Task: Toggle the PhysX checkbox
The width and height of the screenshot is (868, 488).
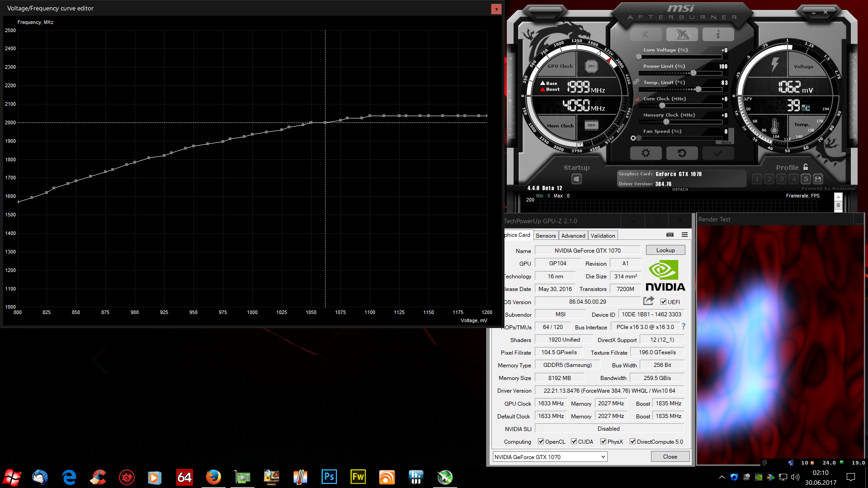Action: pyautogui.click(x=603, y=441)
